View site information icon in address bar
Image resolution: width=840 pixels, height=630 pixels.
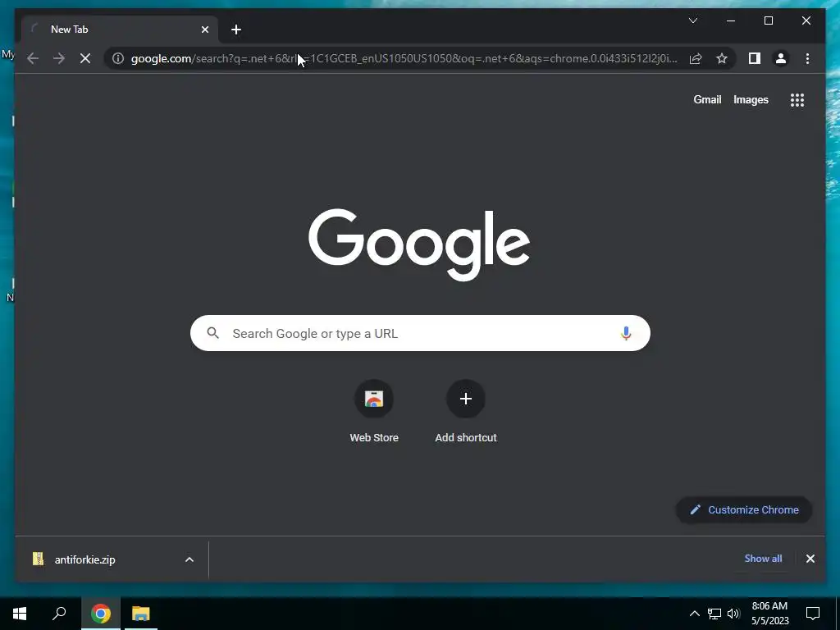(118, 58)
